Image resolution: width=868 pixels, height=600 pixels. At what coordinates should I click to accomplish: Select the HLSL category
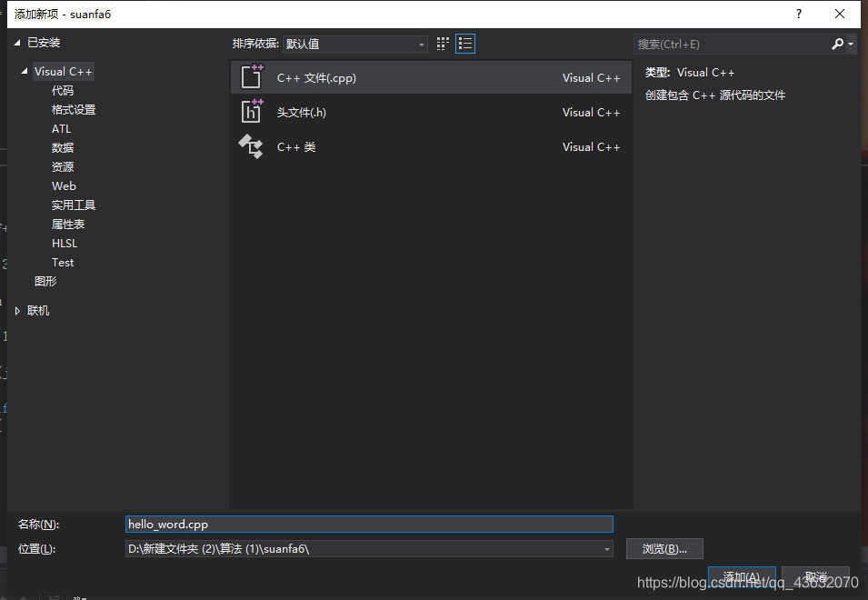[x=65, y=243]
